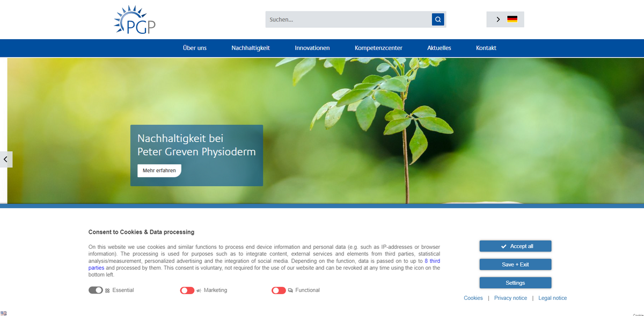Open the Aktuelles menu
This screenshot has width=644, height=316.
click(439, 48)
